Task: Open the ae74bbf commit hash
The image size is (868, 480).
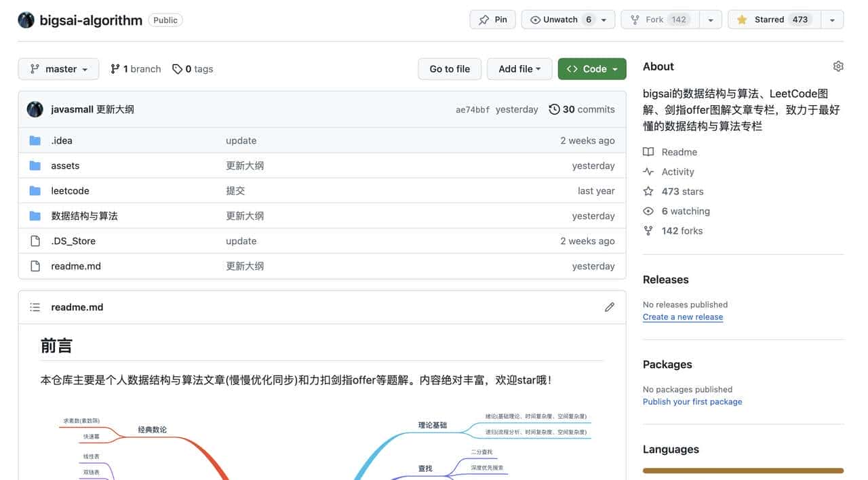Action: [472, 110]
